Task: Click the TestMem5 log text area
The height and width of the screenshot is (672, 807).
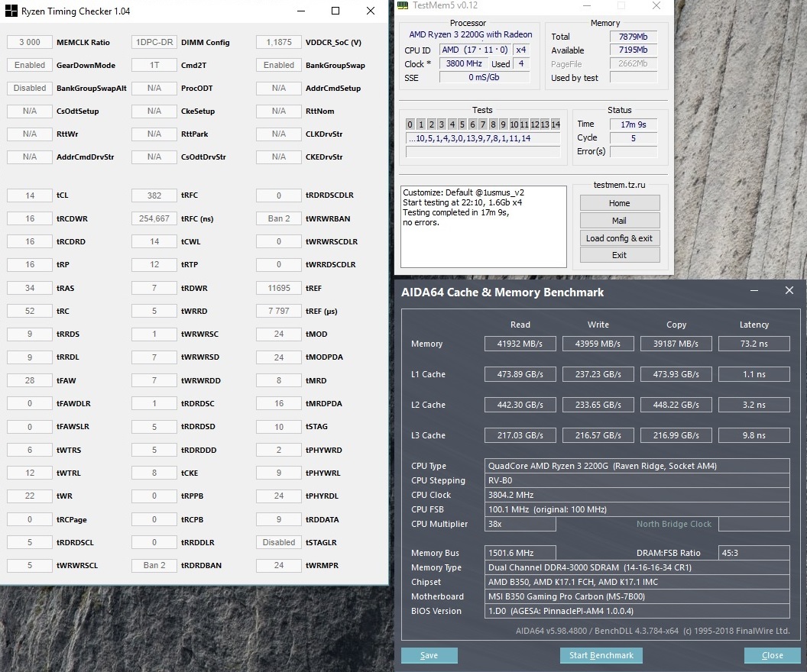Action: pos(483,227)
